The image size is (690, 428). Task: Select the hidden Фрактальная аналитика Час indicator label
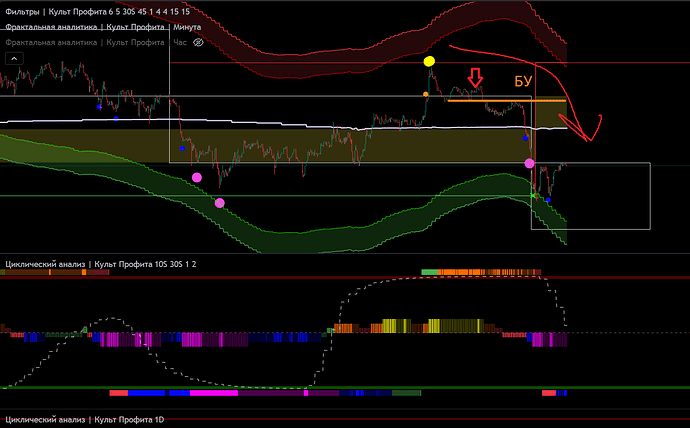[95, 44]
